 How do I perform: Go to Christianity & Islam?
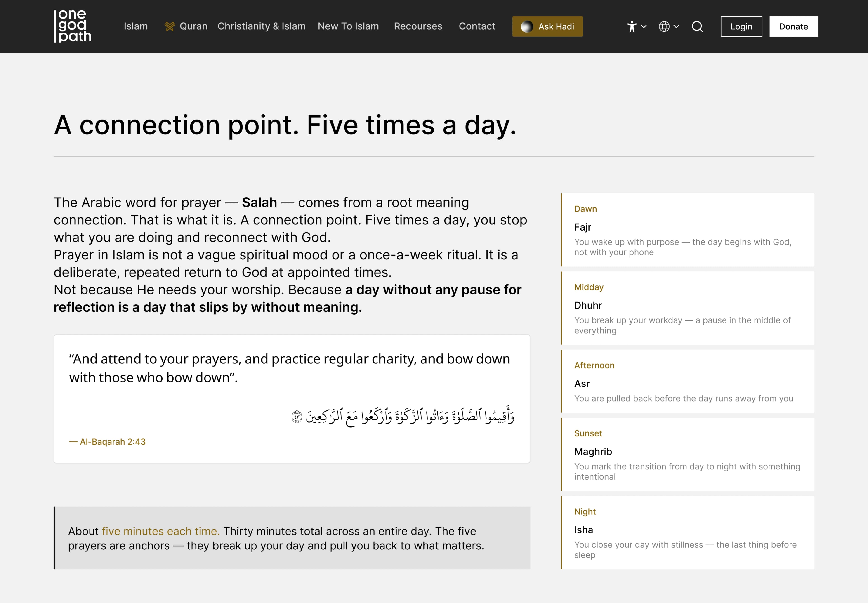[x=262, y=26]
